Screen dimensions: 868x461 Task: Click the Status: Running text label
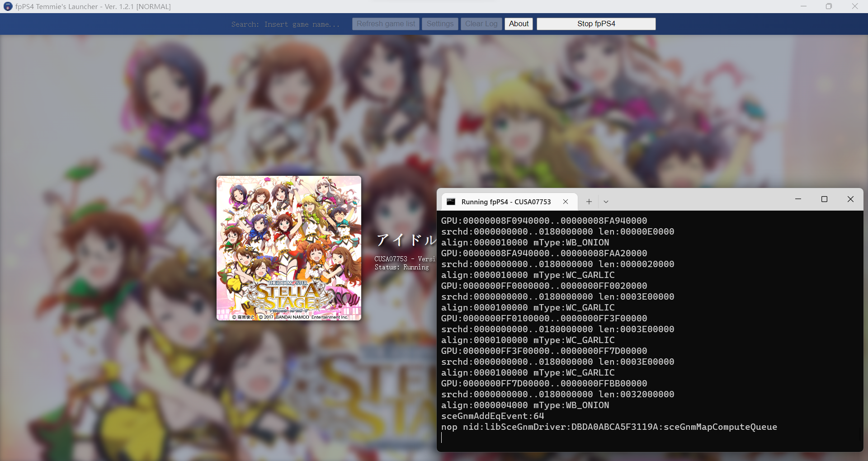(x=401, y=267)
